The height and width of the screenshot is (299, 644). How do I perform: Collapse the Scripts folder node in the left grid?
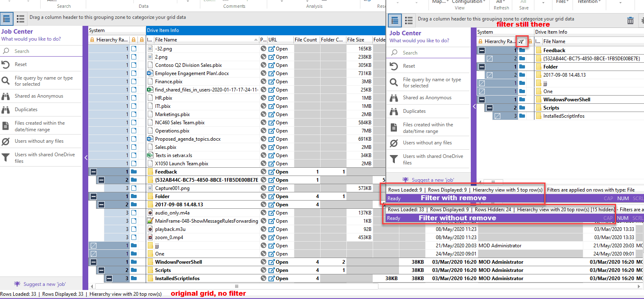coord(101,270)
